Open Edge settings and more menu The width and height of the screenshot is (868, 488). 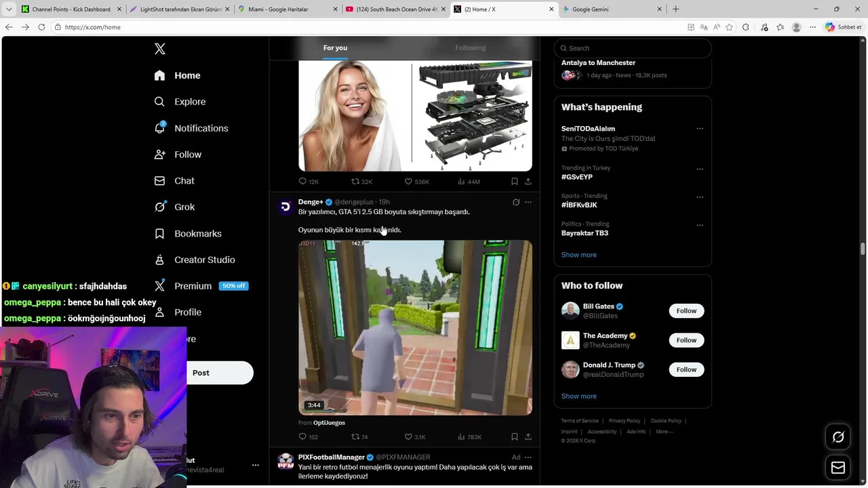[812, 27]
